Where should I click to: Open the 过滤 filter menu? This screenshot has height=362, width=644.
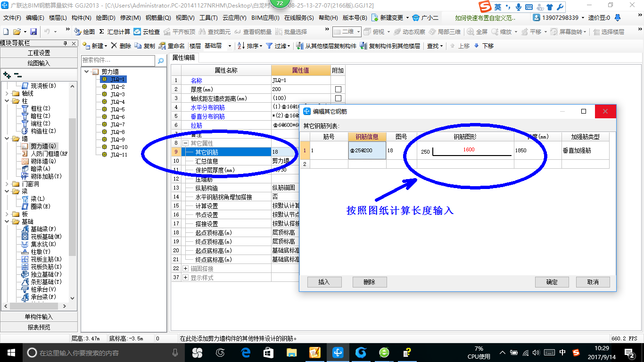[x=279, y=46]
